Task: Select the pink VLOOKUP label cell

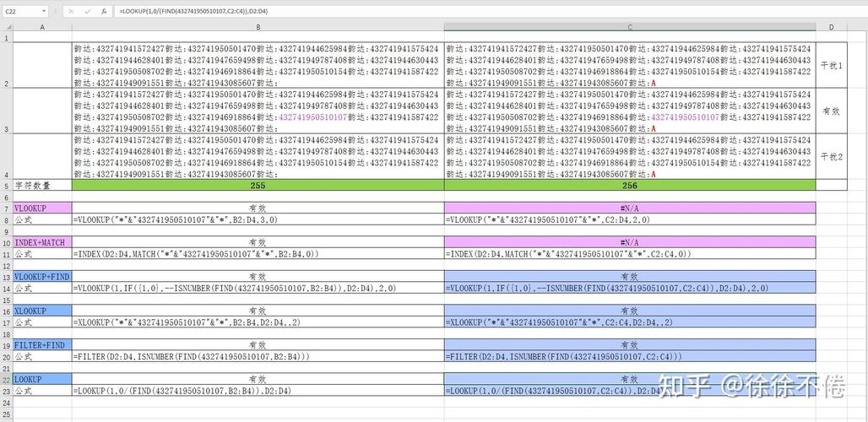Action: point(42,208)
